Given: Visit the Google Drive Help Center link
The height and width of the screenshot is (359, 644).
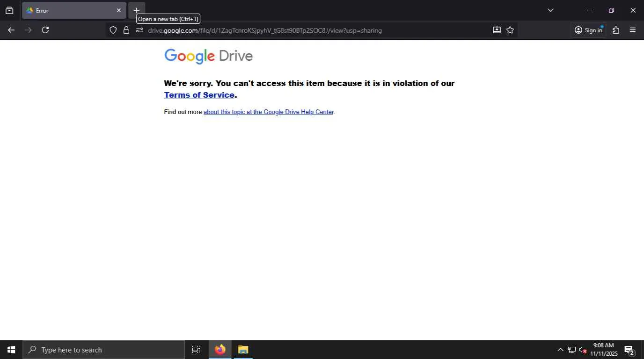Looking at the screenshot, I should 269,112.
